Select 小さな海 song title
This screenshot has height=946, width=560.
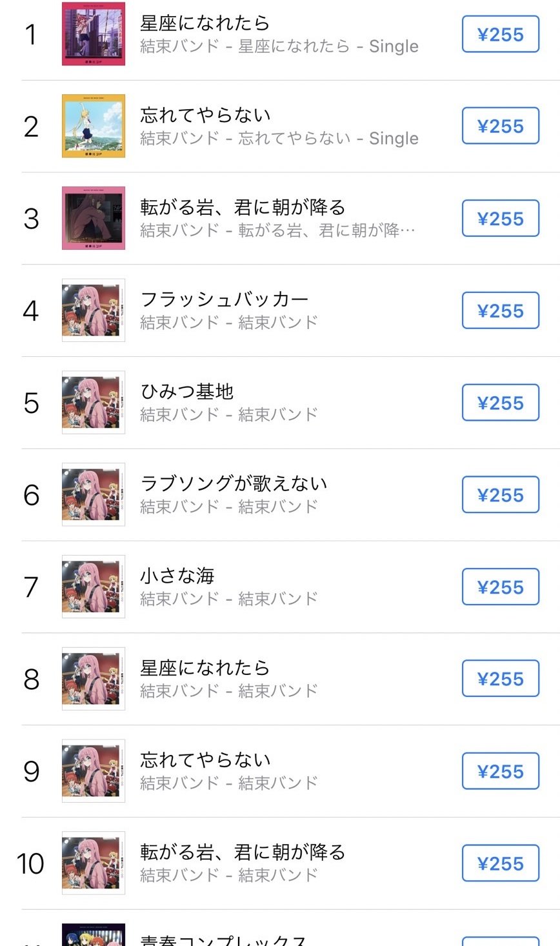(x=177, y=575)
